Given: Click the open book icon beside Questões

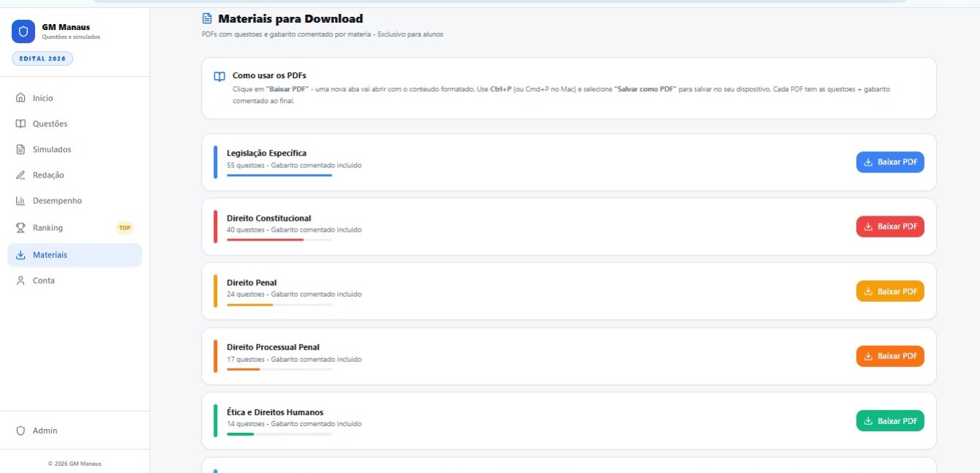Looking at the screenshot, I should click(20, 124).
